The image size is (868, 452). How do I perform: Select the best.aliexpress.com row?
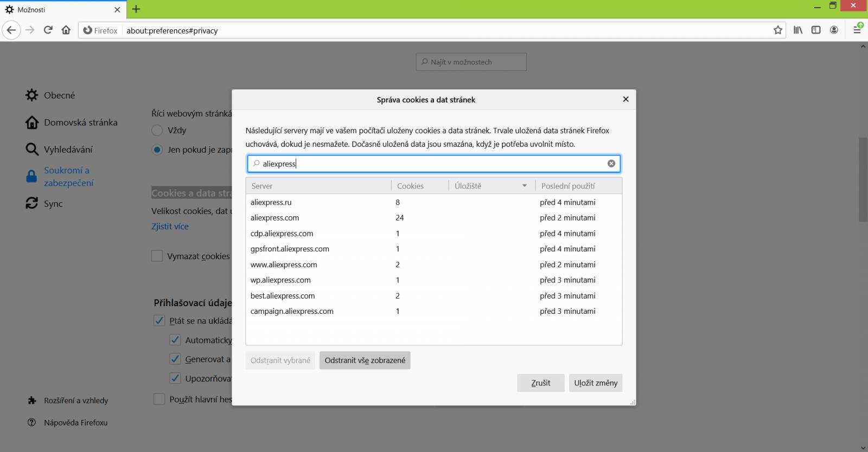434,296
